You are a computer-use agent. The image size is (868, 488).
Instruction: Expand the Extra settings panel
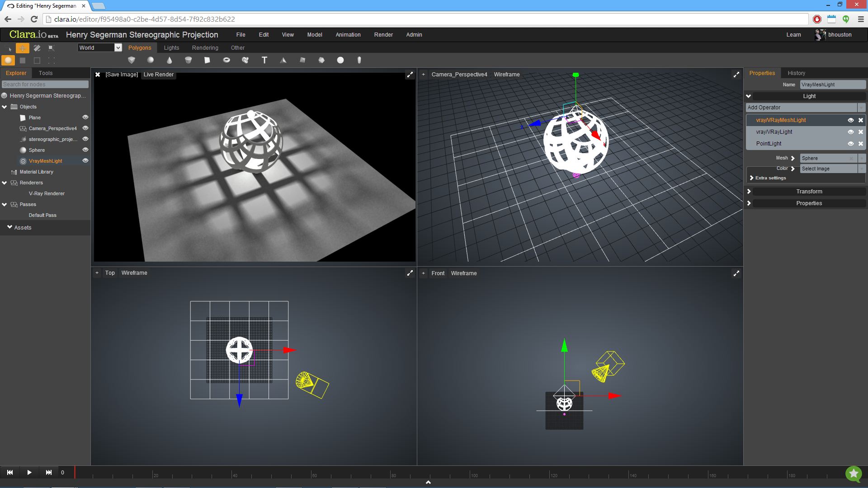[x=752, y=178]
